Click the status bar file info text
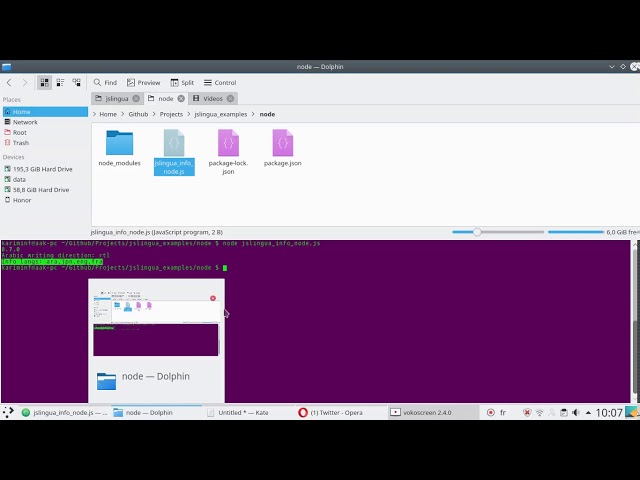Screen dimensions: 640x480 coord(157,232)
